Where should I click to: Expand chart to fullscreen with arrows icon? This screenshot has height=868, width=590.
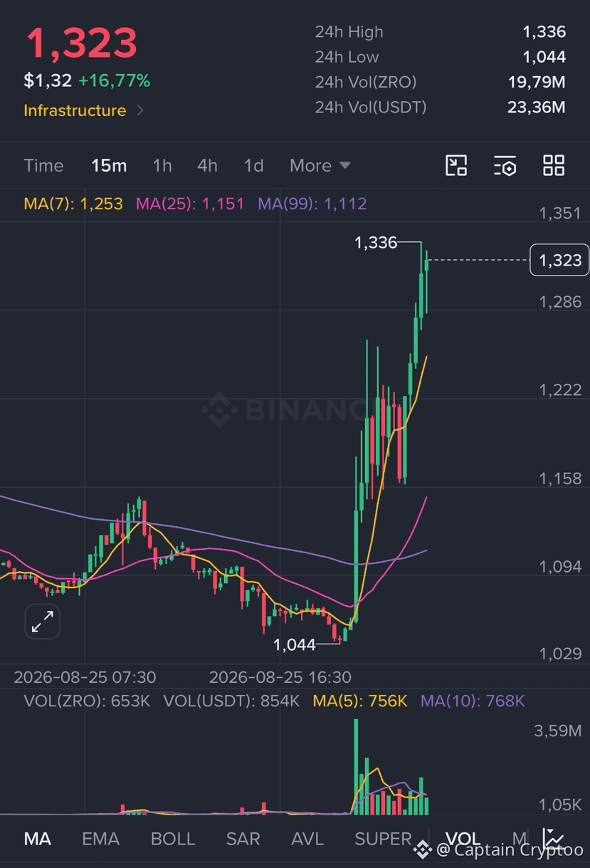[43, 622]
